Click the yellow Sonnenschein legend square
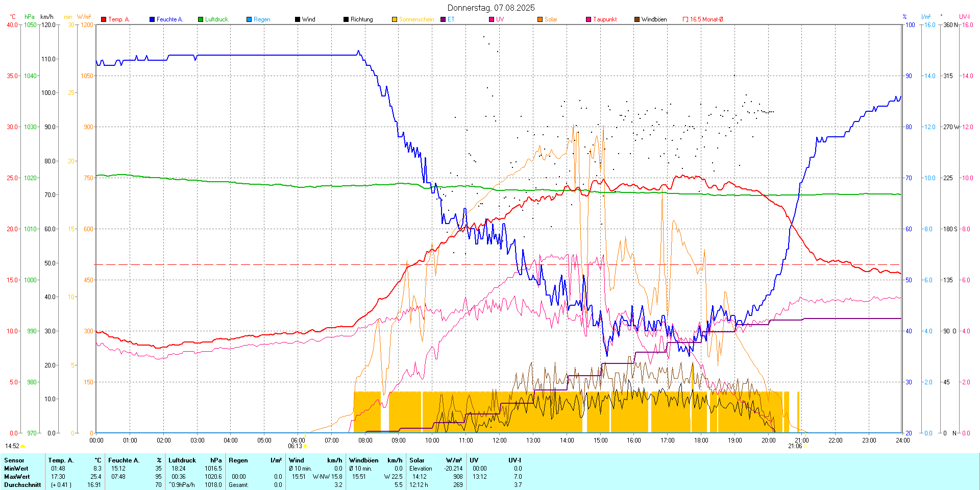980x490 pixels. pyautogui.click(x=395, y=19)
